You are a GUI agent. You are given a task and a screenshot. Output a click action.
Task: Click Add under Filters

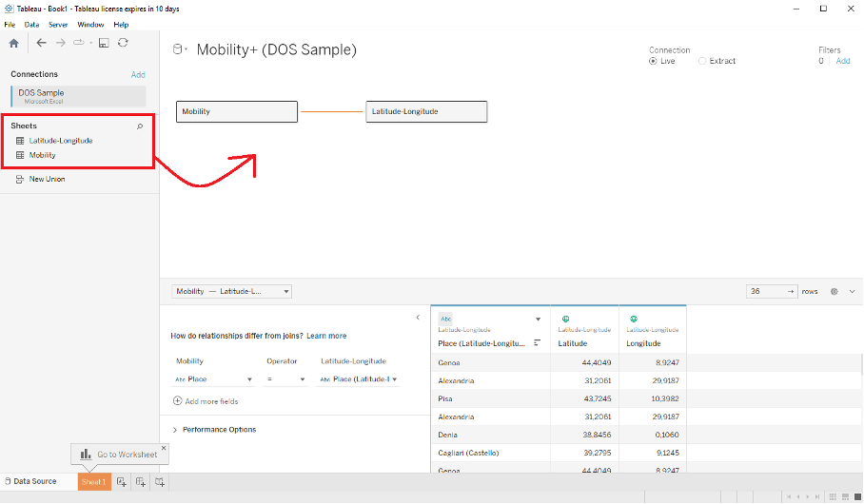pos(843,61)
